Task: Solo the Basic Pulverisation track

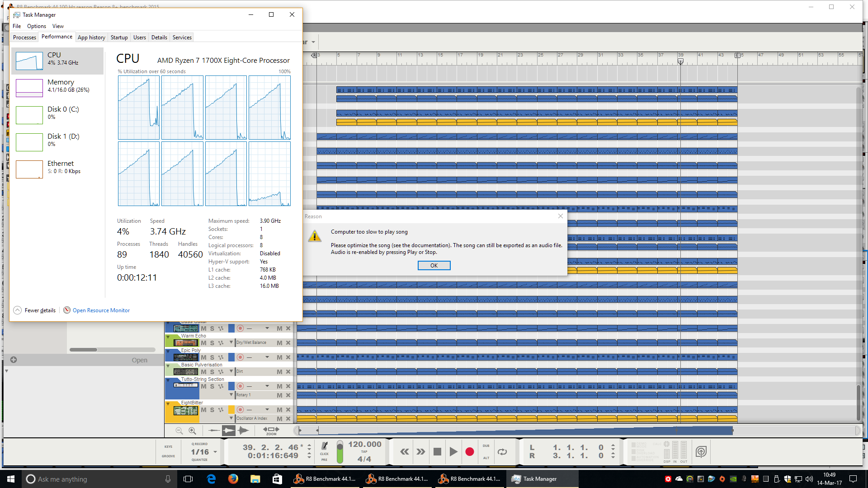Action: click(212, 372)
